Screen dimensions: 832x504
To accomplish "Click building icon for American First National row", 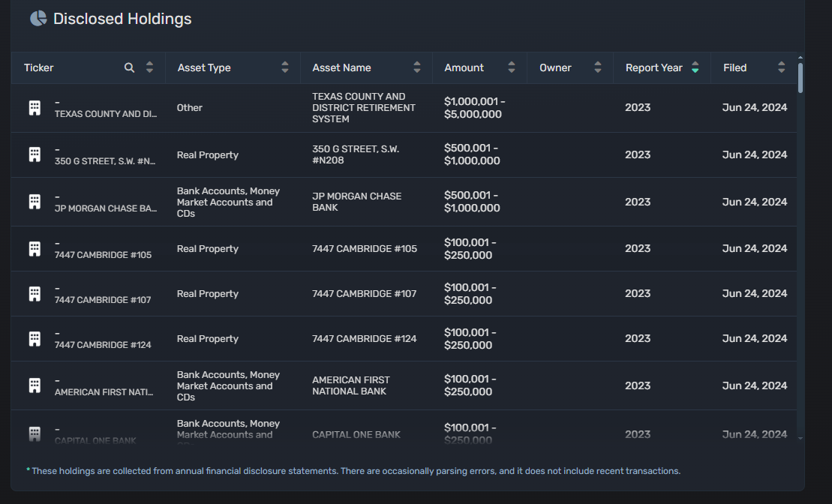I will coord(35,385).
